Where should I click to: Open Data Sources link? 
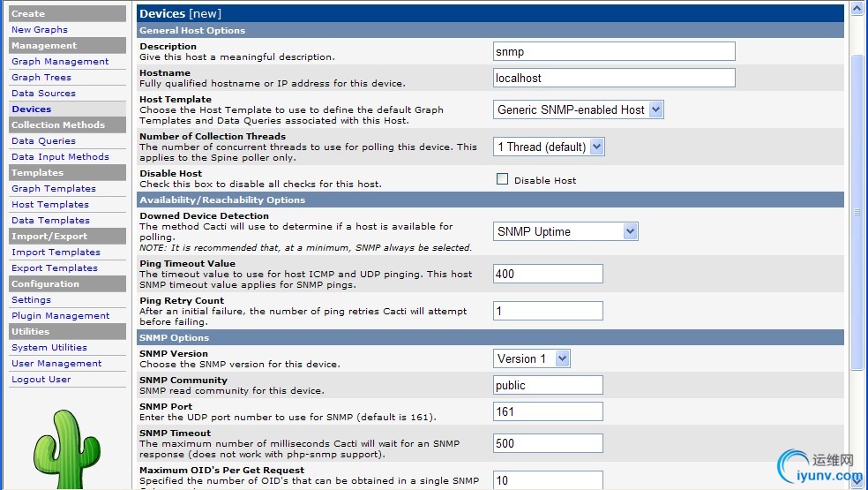coord(44,93)
